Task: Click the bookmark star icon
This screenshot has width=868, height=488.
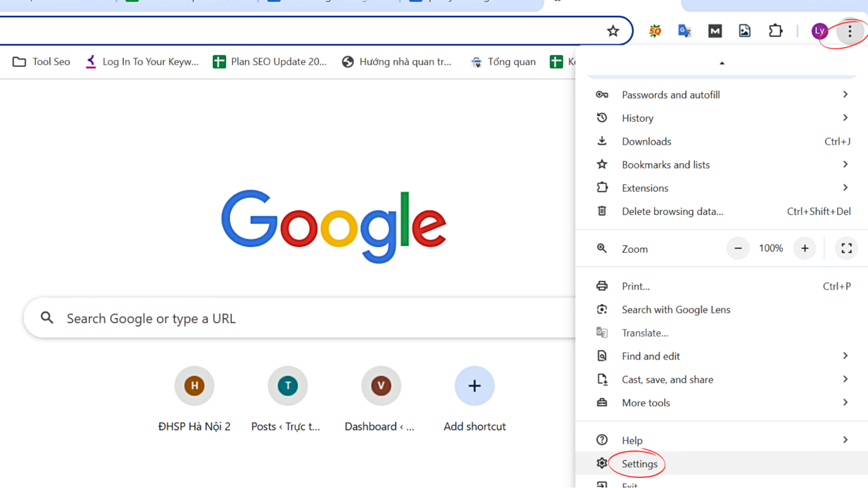Action: [613, 30]
